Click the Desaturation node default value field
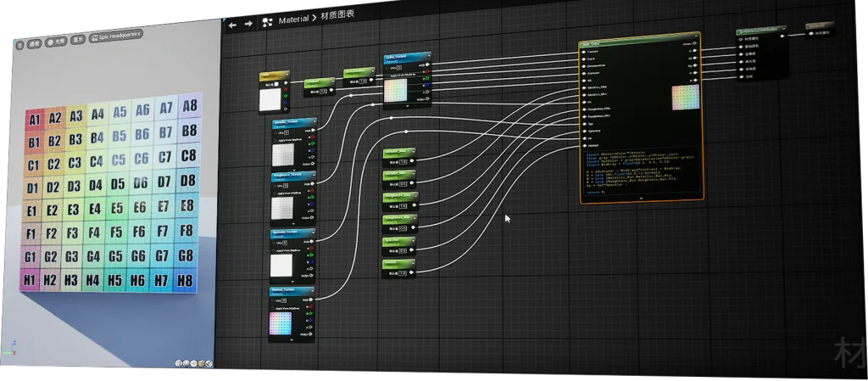This screenshot has height=381, width=868. pos(363,82)
